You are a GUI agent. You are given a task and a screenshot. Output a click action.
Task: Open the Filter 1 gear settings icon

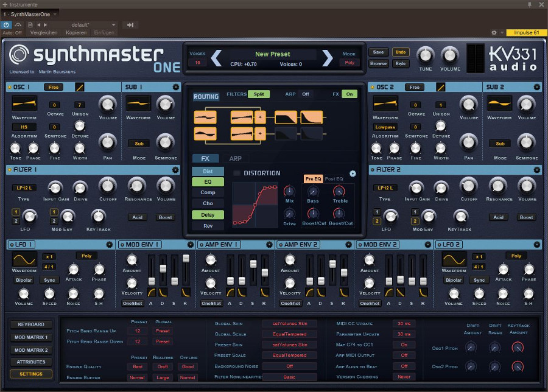pos(175,170)
